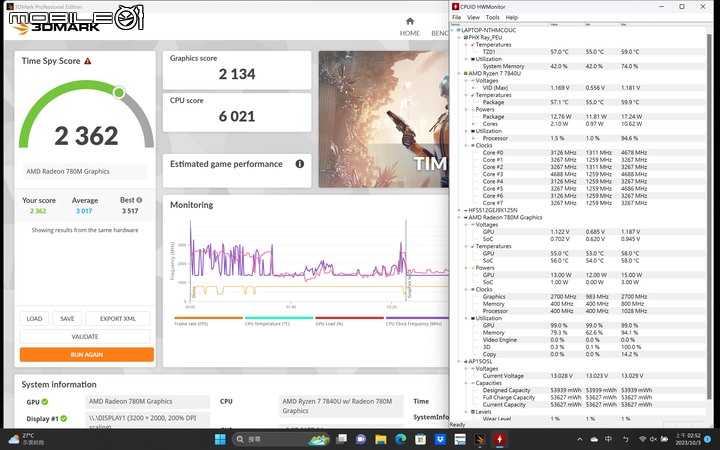
Task: Click the info icon beside Best score
Action: (139, 200)
